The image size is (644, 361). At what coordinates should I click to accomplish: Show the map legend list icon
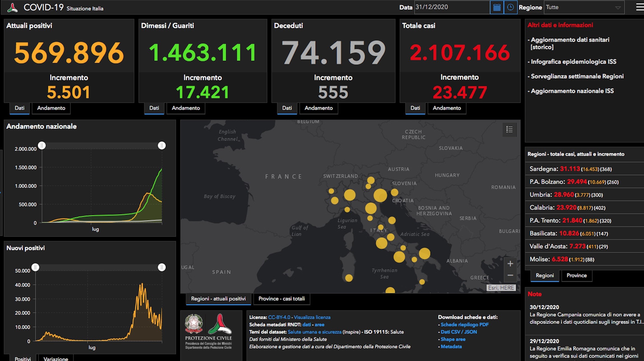(x=509, y=129)
